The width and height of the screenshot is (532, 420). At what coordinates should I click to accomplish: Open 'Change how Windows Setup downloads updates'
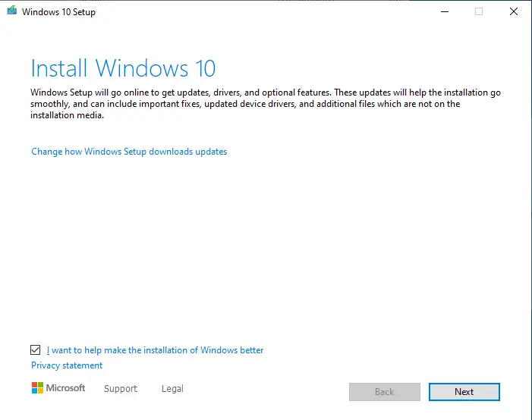click(129, 152)
